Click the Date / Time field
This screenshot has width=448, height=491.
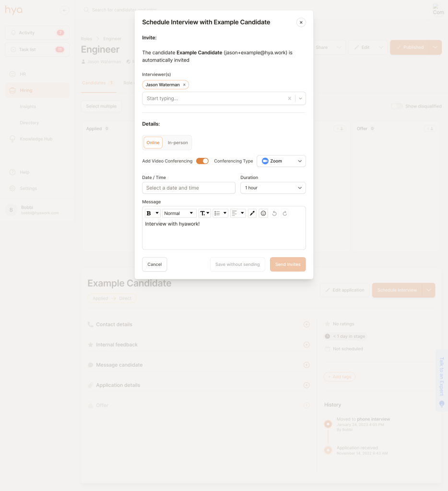(x=189, y=188)
